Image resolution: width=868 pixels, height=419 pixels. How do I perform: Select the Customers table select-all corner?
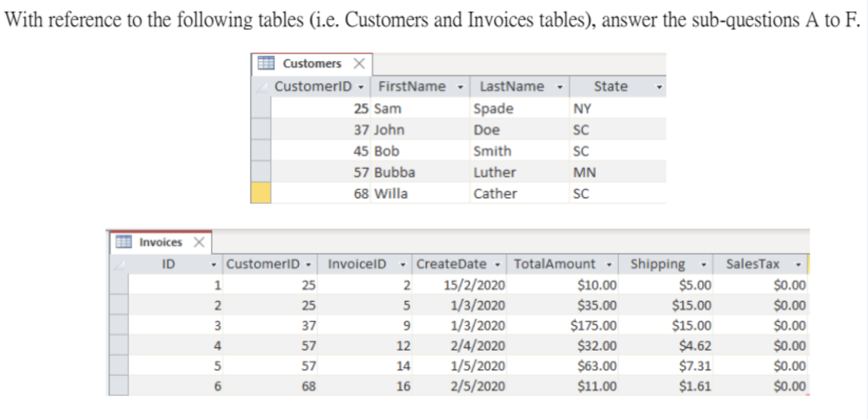click(261, 87)
